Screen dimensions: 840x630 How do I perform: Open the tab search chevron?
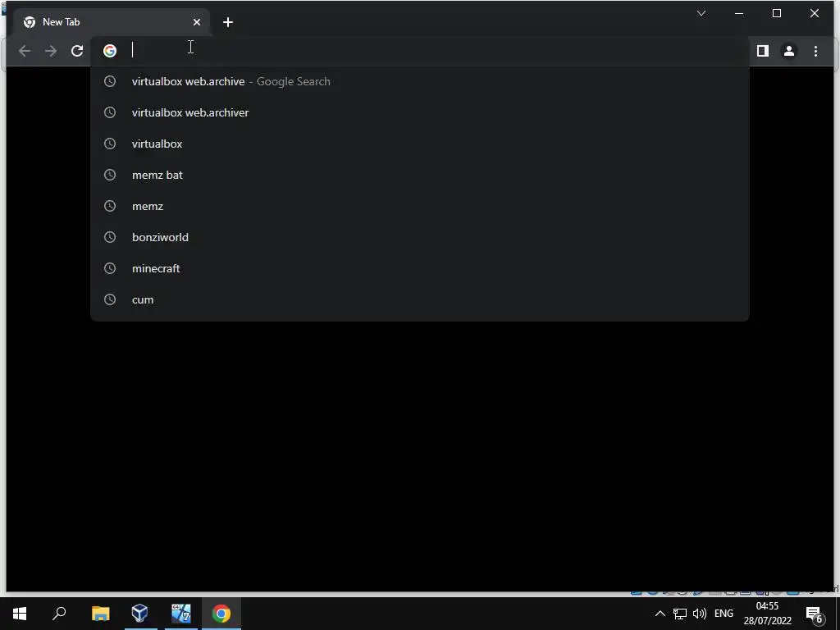click(x=701, y=13)
